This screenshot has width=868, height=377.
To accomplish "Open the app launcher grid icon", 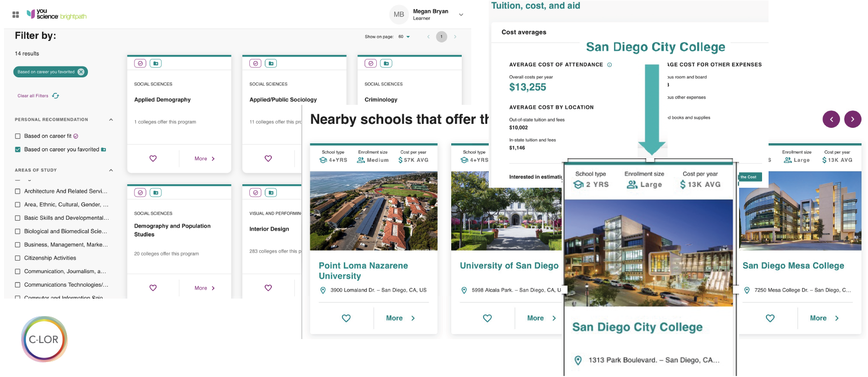I will [x=15, y=15].
